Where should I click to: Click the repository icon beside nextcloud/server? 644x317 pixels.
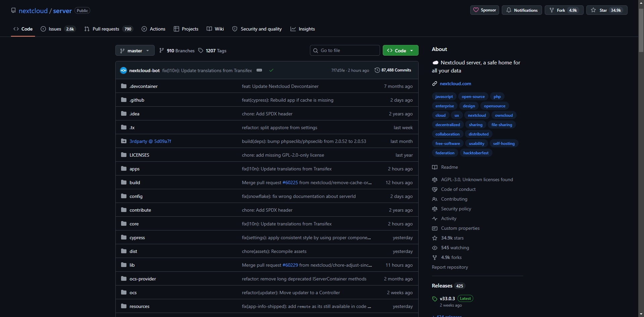pos(13,10)
